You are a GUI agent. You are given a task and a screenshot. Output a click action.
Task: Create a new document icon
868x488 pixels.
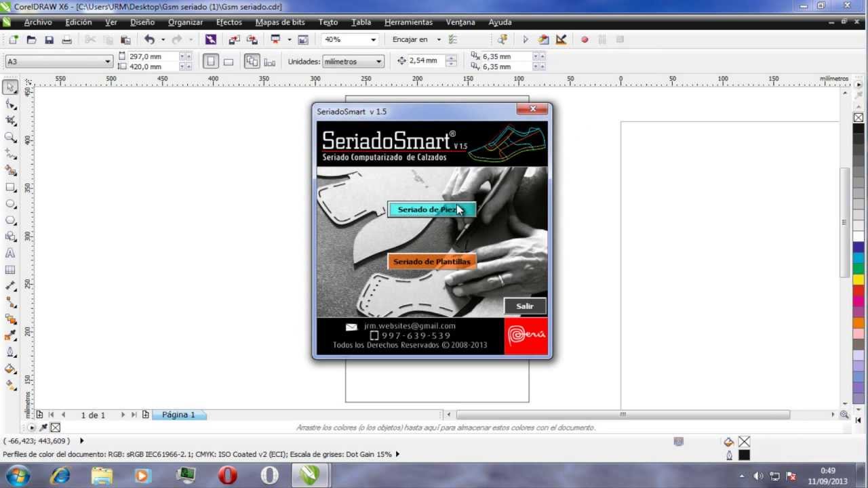pos(14,40)
